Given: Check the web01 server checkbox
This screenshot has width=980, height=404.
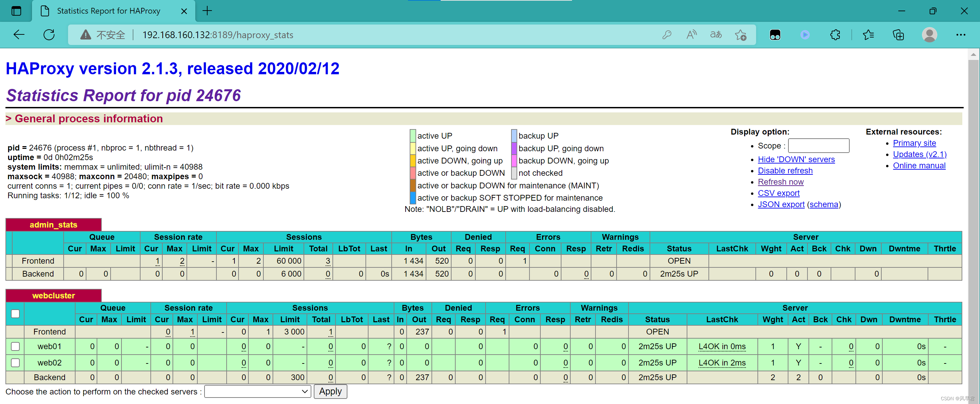Looking at the screenshot, I should click(15, 346).
